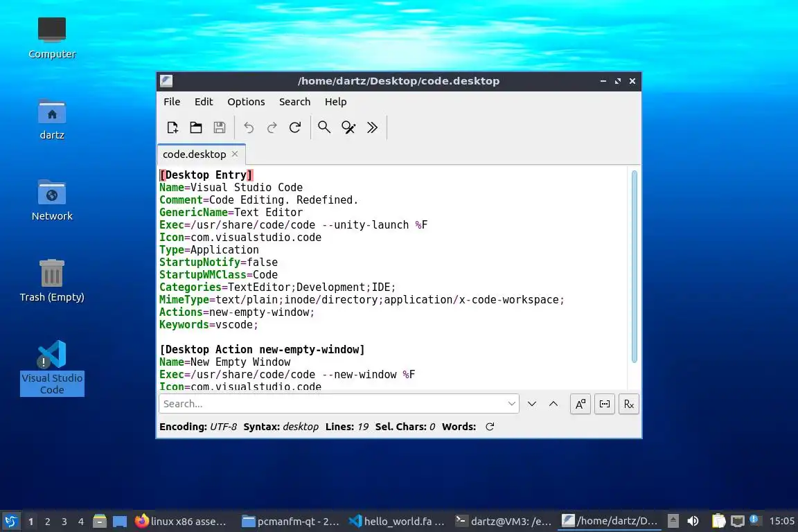Select the dartz home folder icon
Image resolution: width=798 pixels, height=532 pixels.
pos(52,120)
